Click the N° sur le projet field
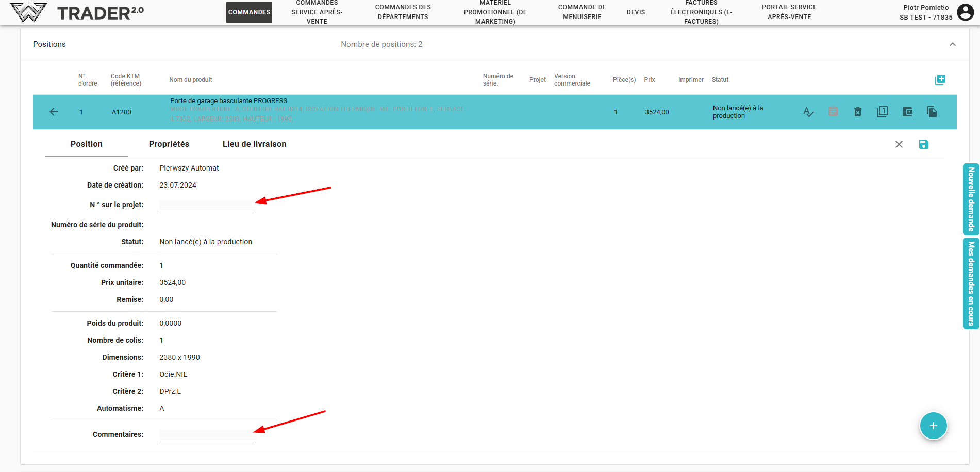Image resolution: width=980 pixels, height=472 pixels. [x=206, y=206]
